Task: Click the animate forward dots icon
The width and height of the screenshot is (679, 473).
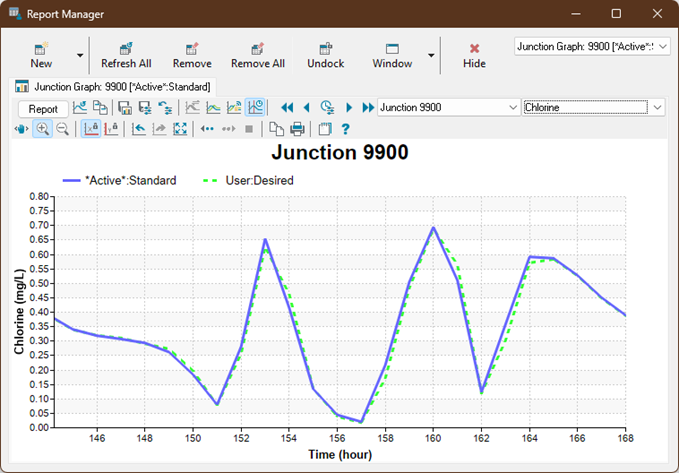Action: (228, 129)
